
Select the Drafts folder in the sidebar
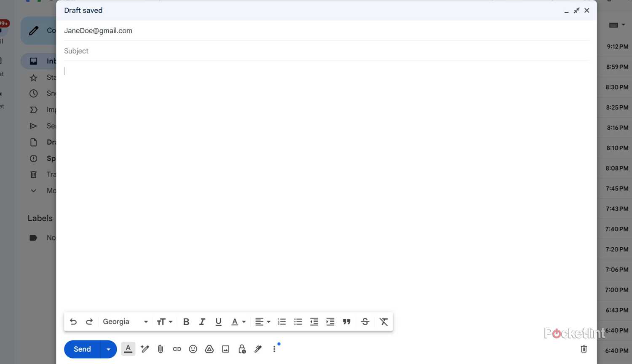point(46,142)
